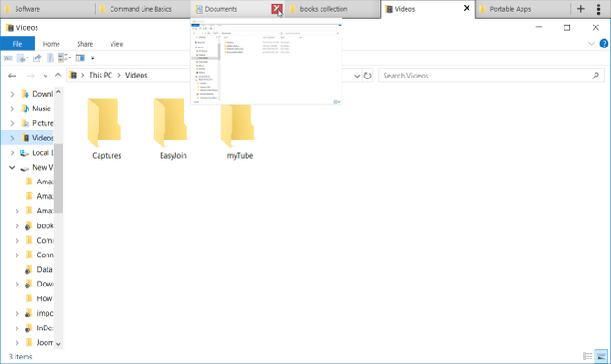
Task: Select Pictures in the navigation pane
Action: coord(43,123)
